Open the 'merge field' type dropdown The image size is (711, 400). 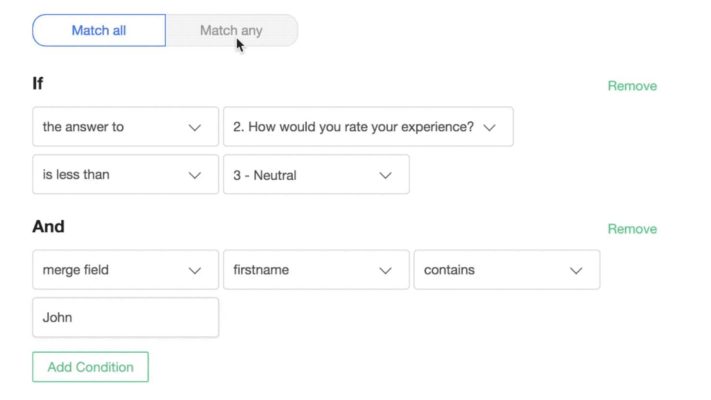pos(125,270)
